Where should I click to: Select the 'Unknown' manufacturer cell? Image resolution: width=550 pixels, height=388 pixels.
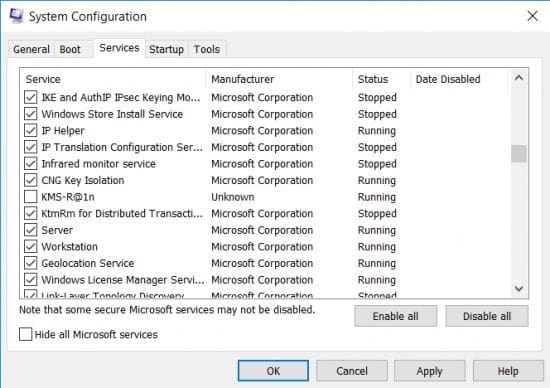[233, 197]
